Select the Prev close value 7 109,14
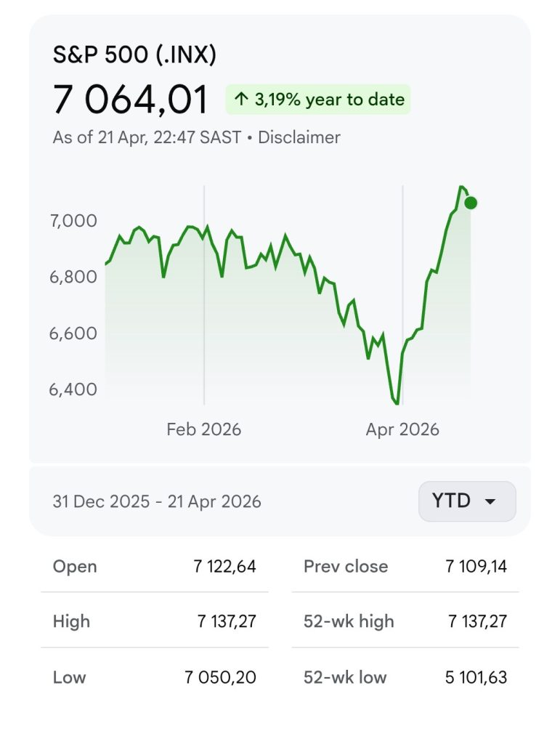Viewport: 560px width, 744px height. click(x=476, y=567)
